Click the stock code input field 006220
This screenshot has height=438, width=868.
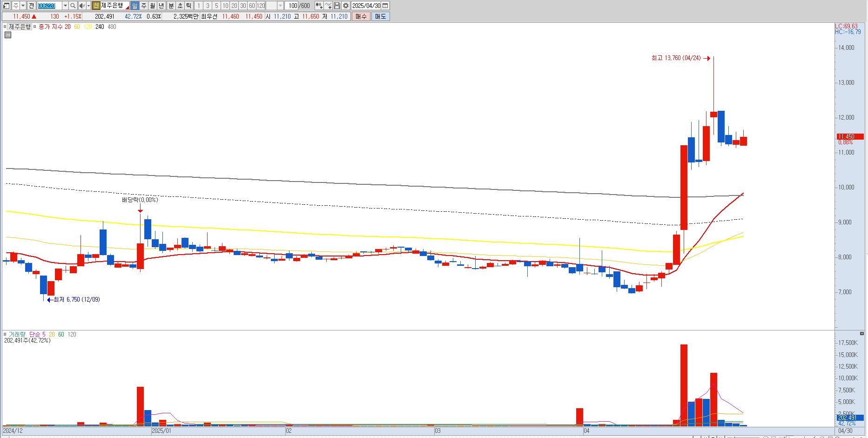pyautogui.click(x=49, y=6)
